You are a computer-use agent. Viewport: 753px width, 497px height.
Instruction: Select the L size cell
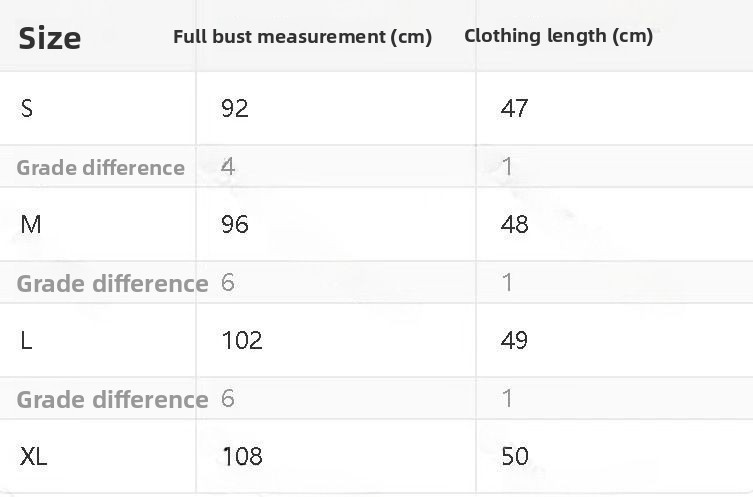26,340
